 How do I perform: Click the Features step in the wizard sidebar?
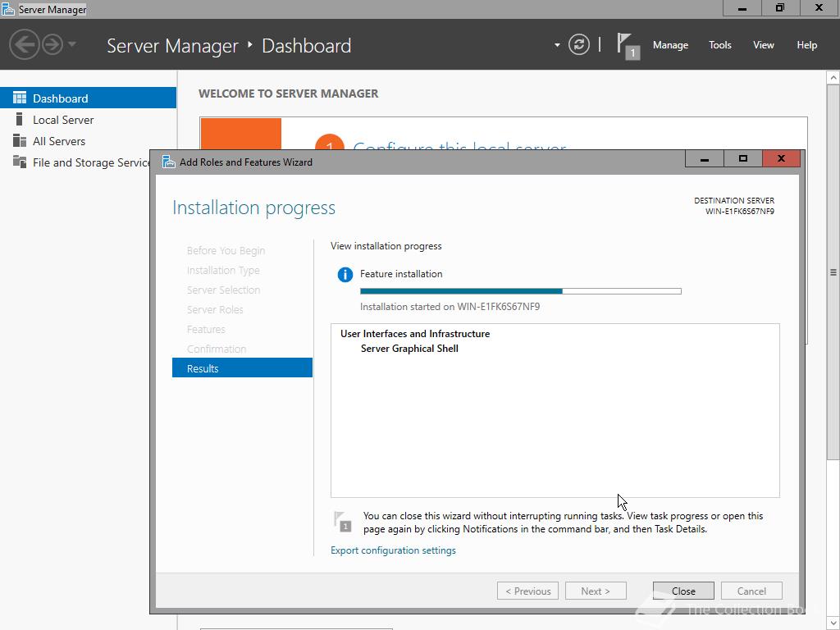206,329
